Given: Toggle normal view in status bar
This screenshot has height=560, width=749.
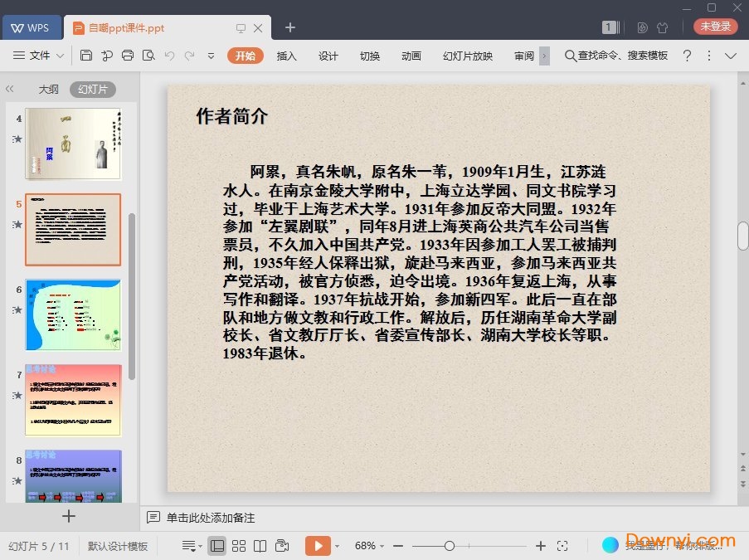Looking at the screenshot, I should point(217,546).
